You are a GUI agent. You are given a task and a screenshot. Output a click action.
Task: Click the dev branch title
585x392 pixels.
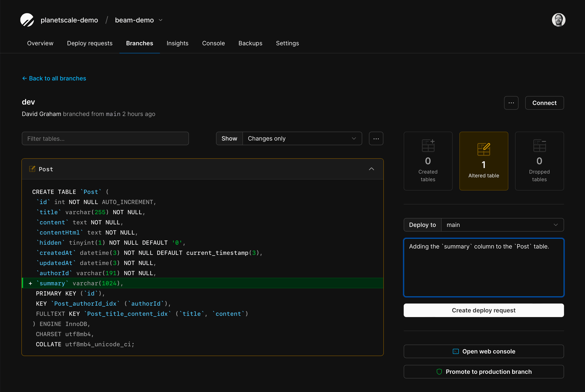point(28,102)
